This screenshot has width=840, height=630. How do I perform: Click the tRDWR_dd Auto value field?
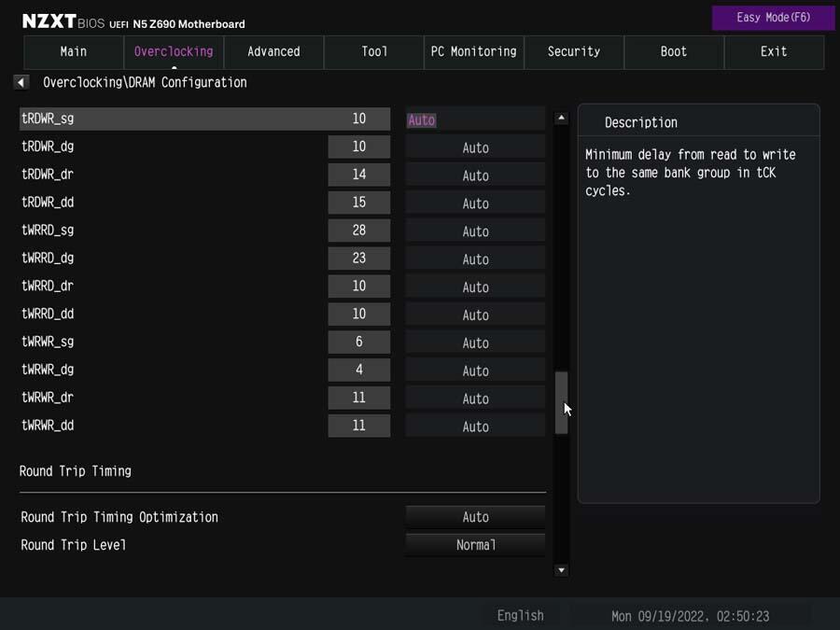475,203
